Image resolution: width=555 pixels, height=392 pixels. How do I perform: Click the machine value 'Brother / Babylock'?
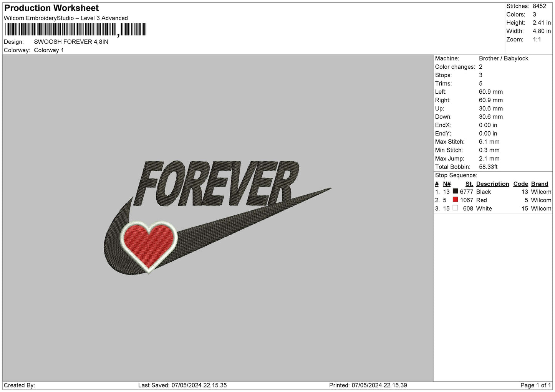(x=504, y=58)
